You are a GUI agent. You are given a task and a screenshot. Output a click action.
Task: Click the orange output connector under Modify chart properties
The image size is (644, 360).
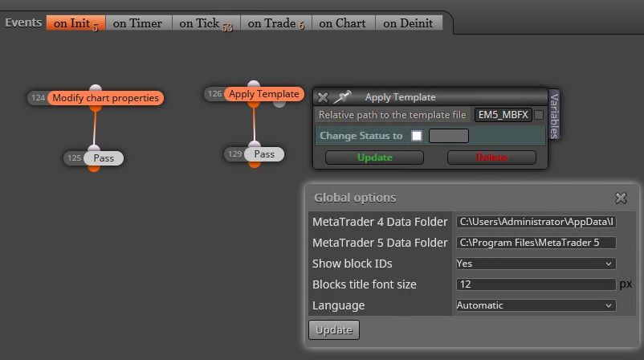click(x=96, y=108)
